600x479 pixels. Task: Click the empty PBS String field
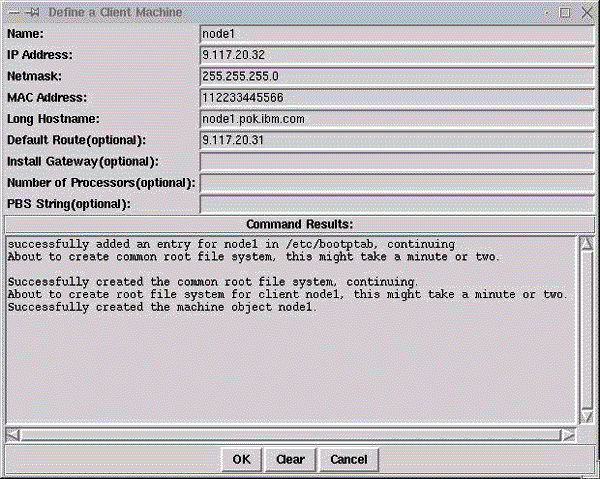397,204
